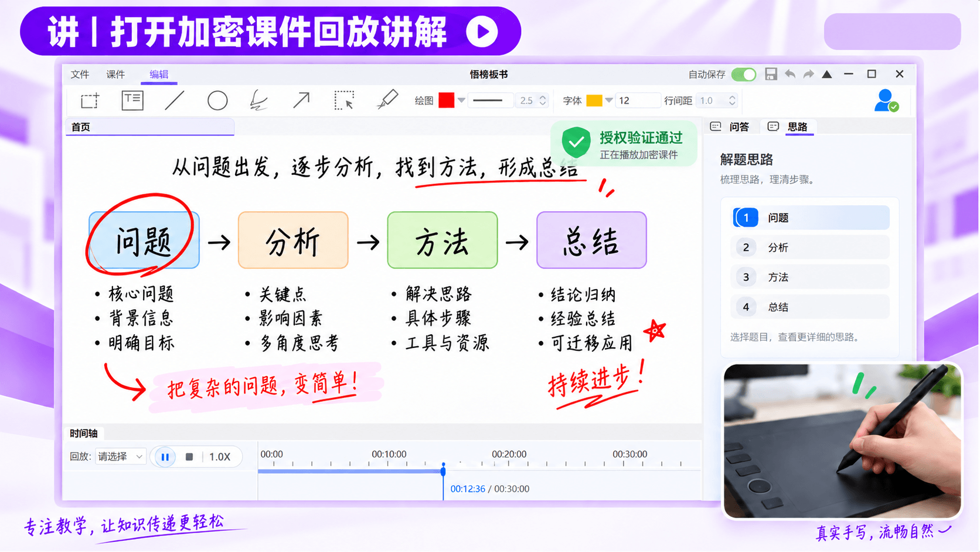Open the 文件 menu
Image resolution: width=980 pixels, height=552 pixels.
point(80,74)
